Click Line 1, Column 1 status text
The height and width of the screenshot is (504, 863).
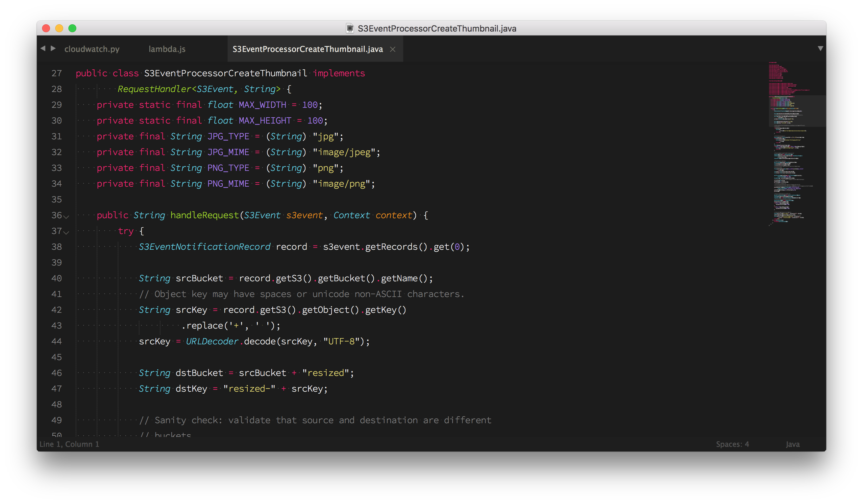click(69, 444)
